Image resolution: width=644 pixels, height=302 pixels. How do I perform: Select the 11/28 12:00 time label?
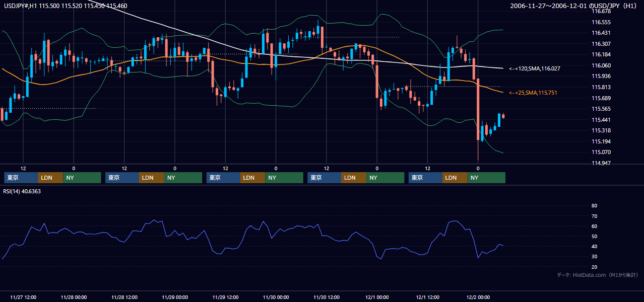tap(124, 297)
